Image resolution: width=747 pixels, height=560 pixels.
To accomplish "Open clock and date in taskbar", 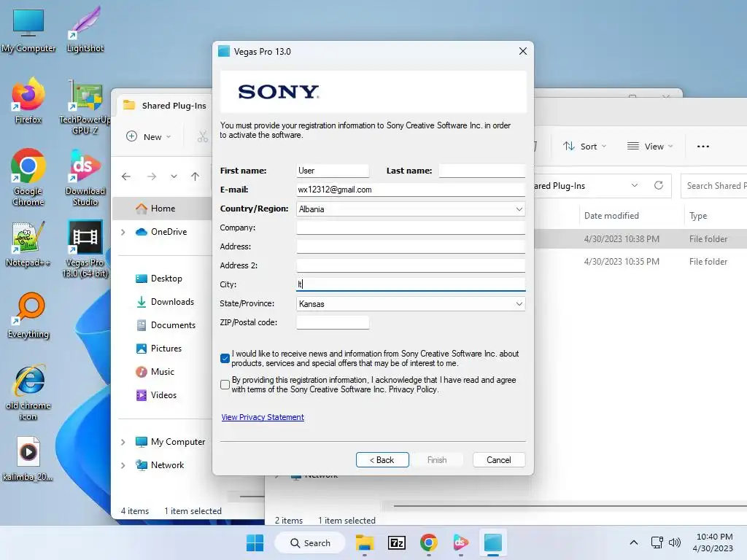I will 713,542.
